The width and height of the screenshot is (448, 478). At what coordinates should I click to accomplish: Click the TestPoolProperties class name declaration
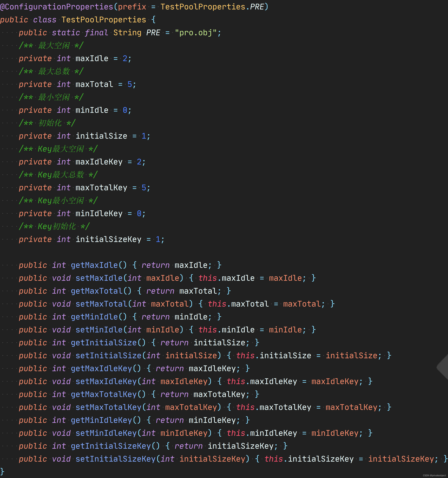(104, 20)
